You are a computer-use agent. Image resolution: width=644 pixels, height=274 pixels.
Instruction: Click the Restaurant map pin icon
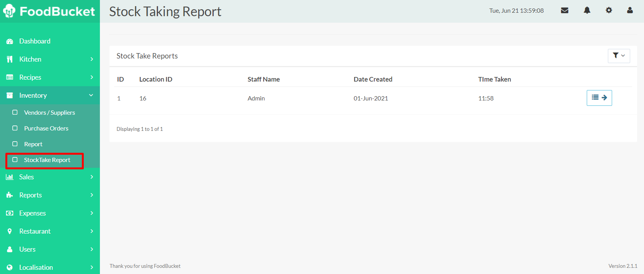pyautogui.click(x=10, y=231)
